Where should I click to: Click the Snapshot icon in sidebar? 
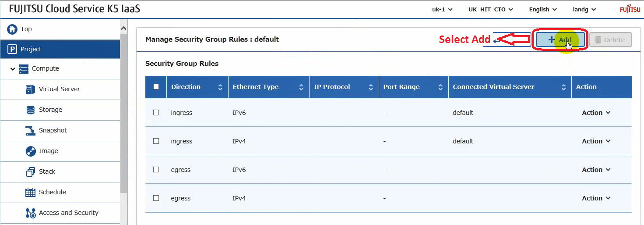coord(31,131)
